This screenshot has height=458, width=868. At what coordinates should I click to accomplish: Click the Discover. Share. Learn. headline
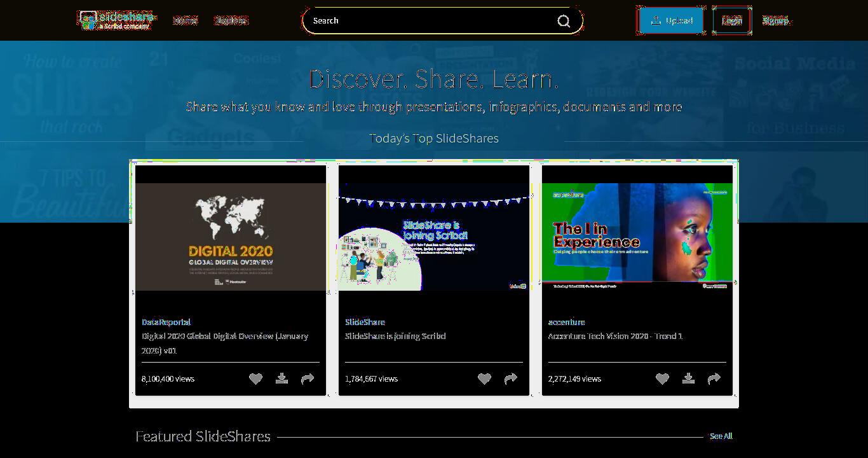pyautogui.click(x=434, y=79)
